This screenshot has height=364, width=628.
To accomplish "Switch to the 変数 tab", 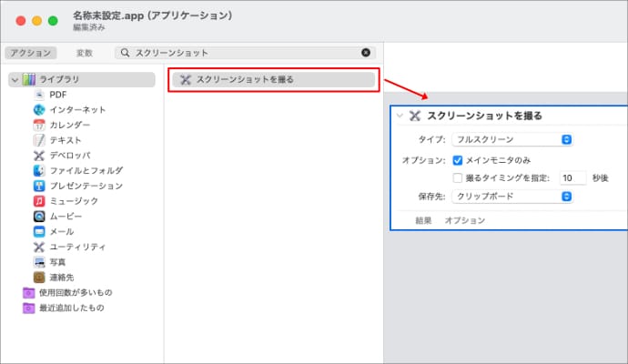I will (84, 53).
